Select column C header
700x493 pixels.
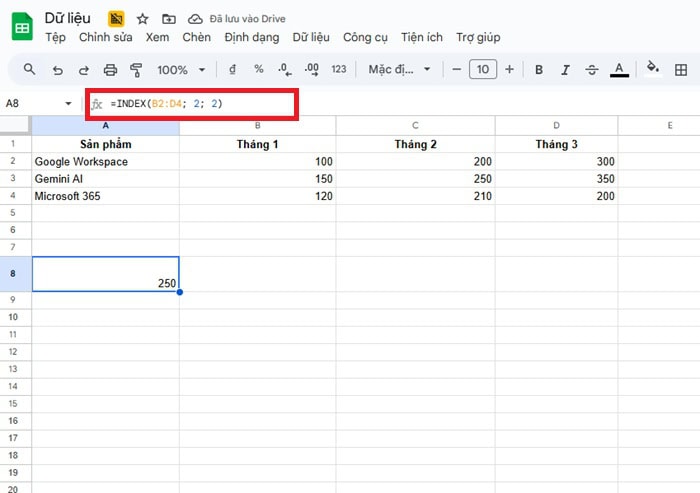415,125
